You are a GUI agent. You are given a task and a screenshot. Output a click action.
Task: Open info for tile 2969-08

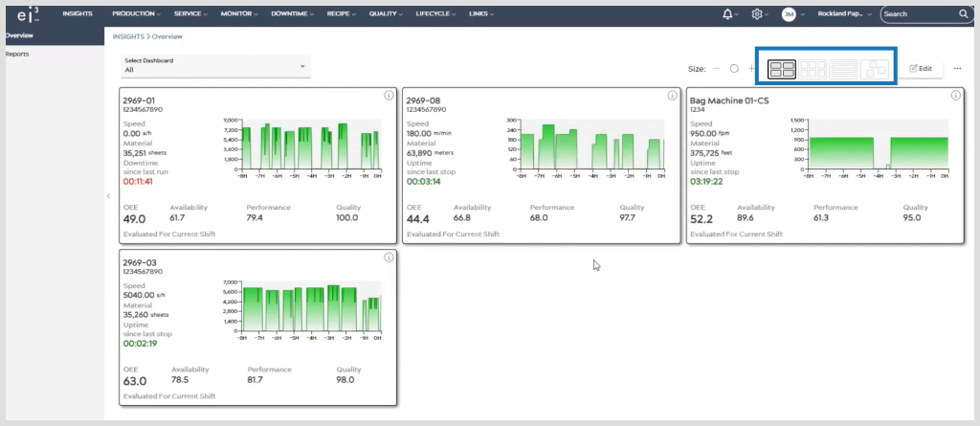pyautogui.click(x=672, y=96)
